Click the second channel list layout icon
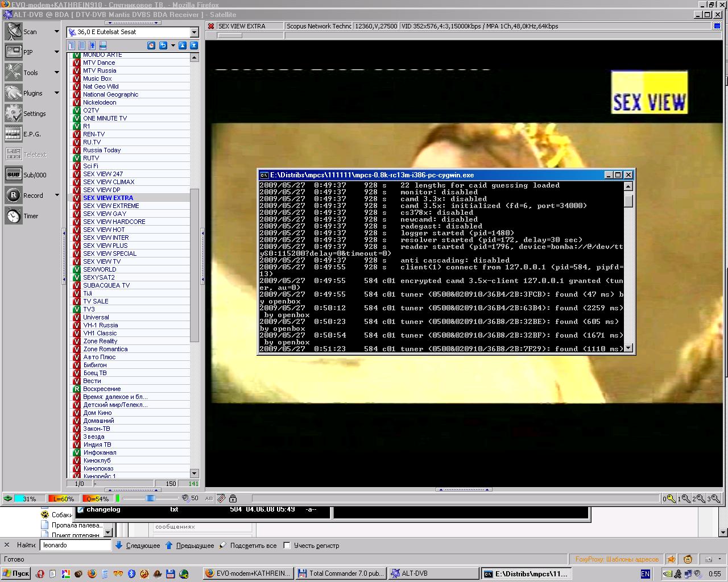Image resolution: width=728 pixels, height=582 pixels. click(82, 45)
